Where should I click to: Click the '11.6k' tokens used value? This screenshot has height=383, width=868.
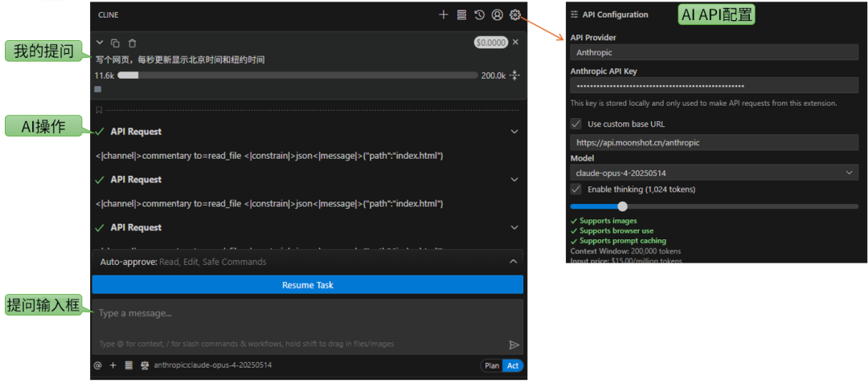point(104,75)
